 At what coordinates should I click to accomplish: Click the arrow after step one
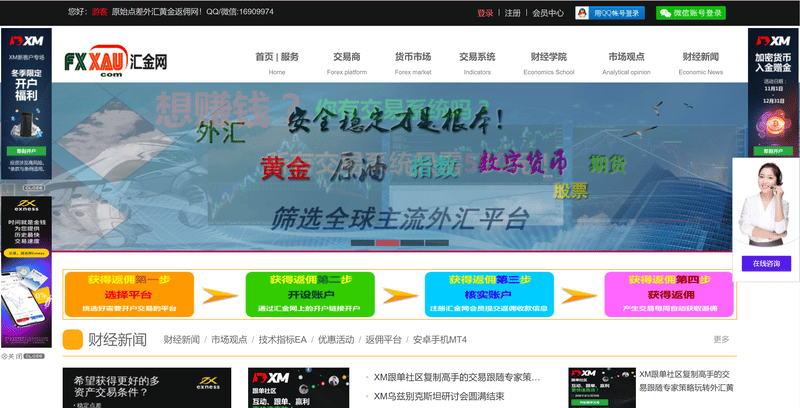pos(220,295)
